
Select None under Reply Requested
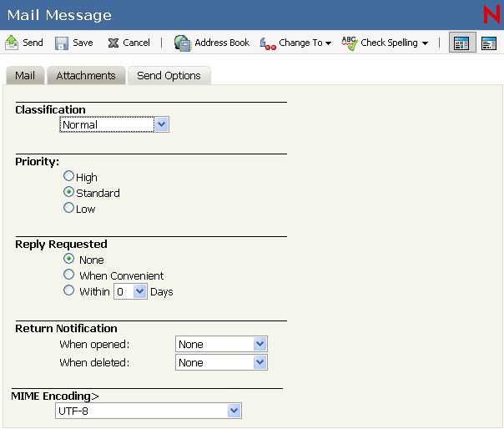(68, 259)
